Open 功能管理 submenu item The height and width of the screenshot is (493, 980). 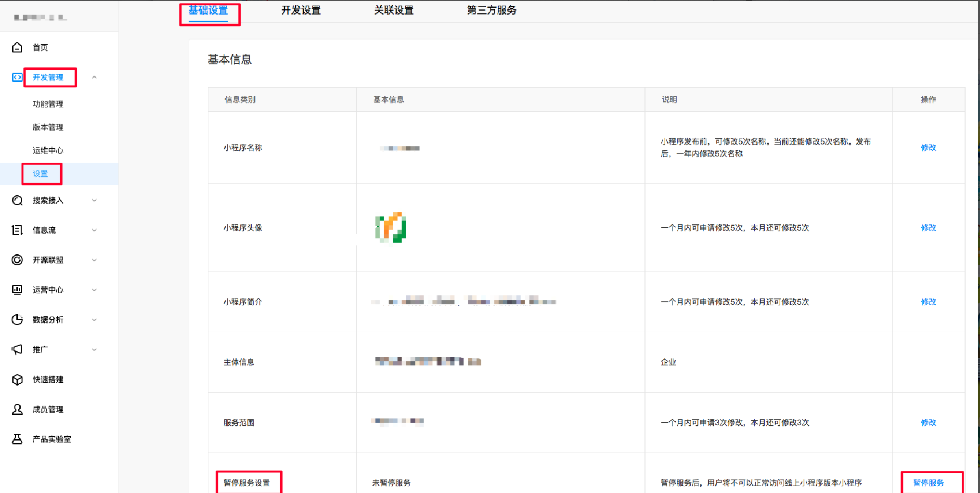(x=48, y=104)
